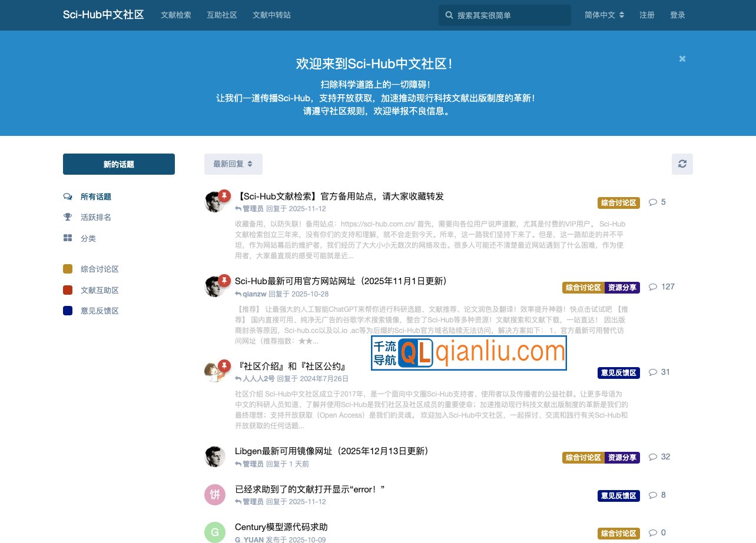Click the green G avatar of G_YUAN
Viewport: 756px width, 543px height.
[x=215, y=532]
